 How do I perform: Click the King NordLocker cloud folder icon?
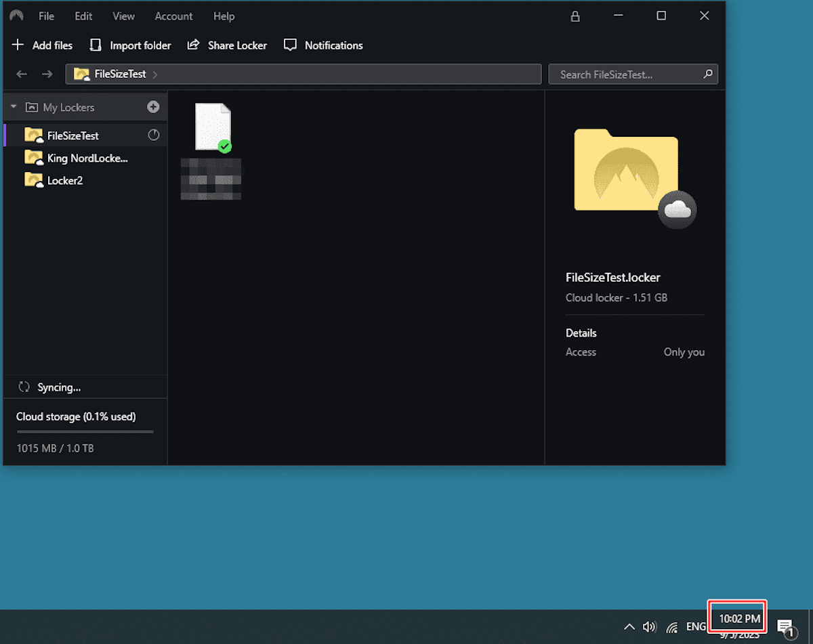(34, 158)
